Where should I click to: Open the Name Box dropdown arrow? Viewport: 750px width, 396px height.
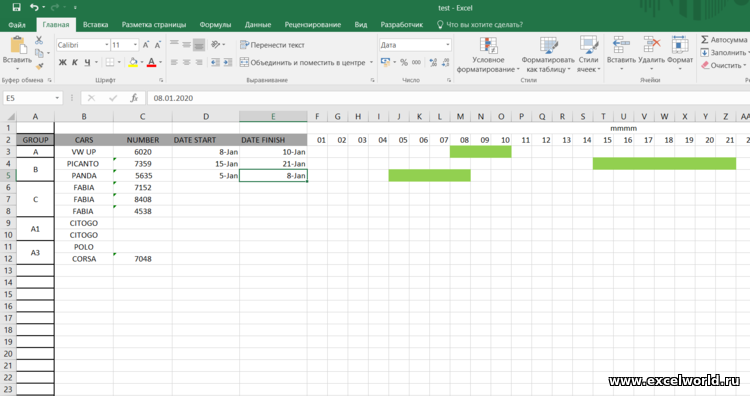57,98
